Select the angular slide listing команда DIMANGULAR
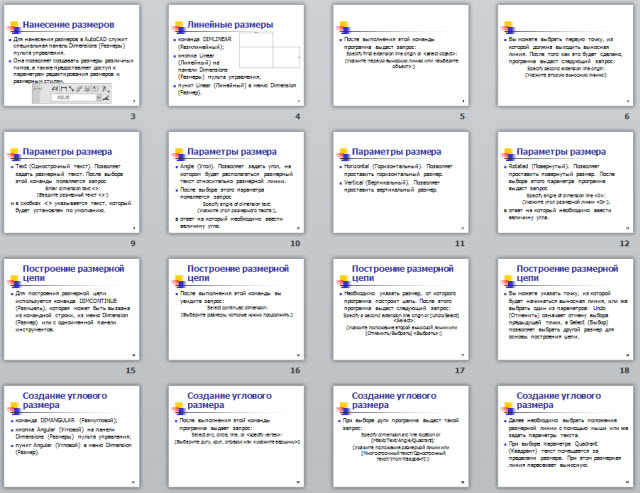The image size is (640, 493). (72, 438)
